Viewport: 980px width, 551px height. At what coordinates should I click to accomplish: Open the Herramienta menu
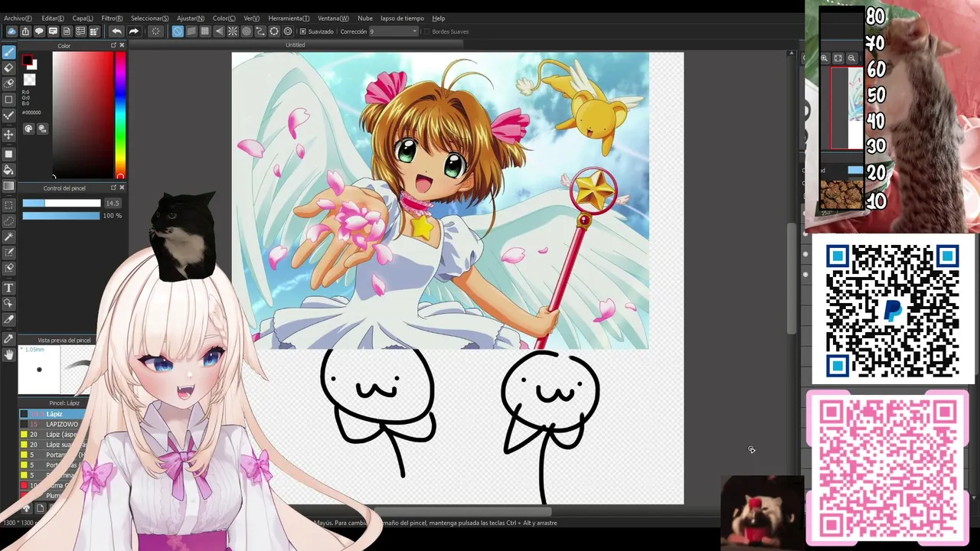point(289,18)
